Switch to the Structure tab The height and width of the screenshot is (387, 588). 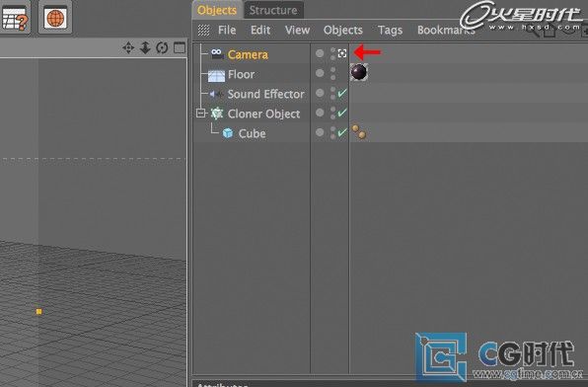pyautogui.click(x=273, y=10)
